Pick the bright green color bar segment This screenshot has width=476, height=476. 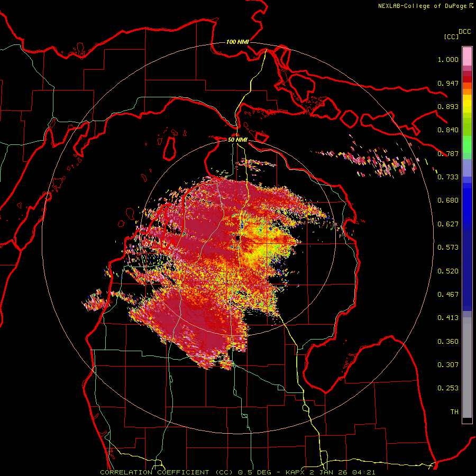click(467, 144)
